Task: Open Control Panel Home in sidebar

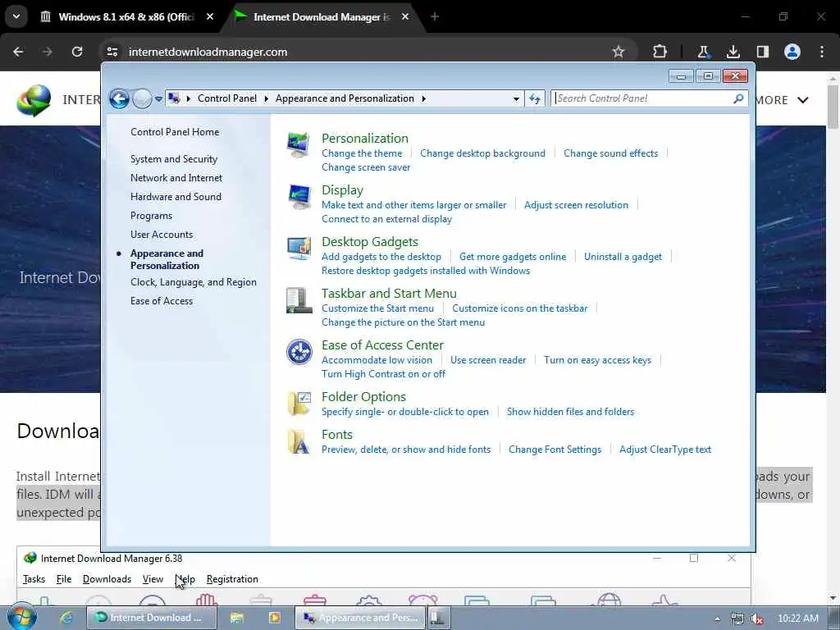Action: click(x=175, y=132)
